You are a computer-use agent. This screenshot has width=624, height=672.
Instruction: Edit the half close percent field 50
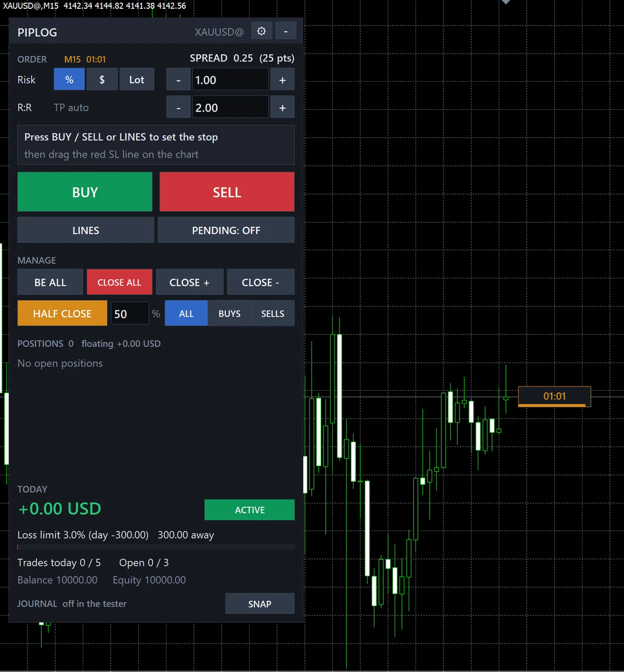tap(130, 314)
